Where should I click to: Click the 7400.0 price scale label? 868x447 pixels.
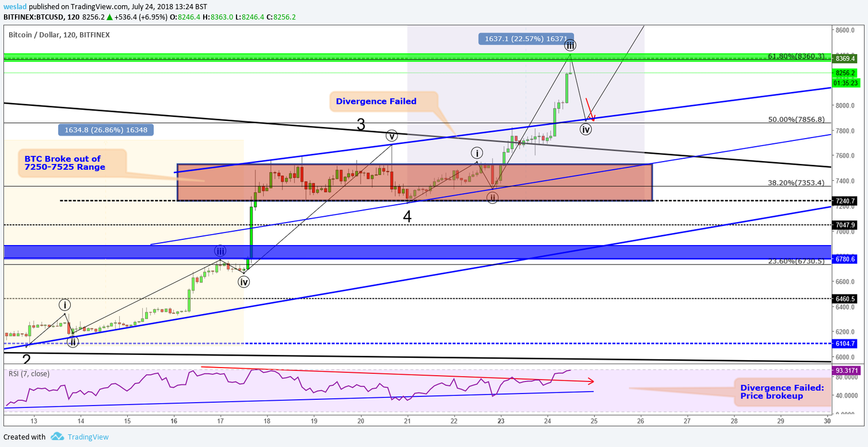pos(845,181)
